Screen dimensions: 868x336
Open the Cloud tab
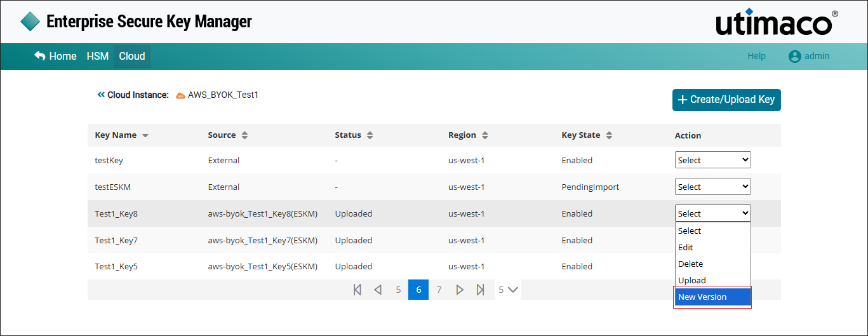(x=132, y=56)
